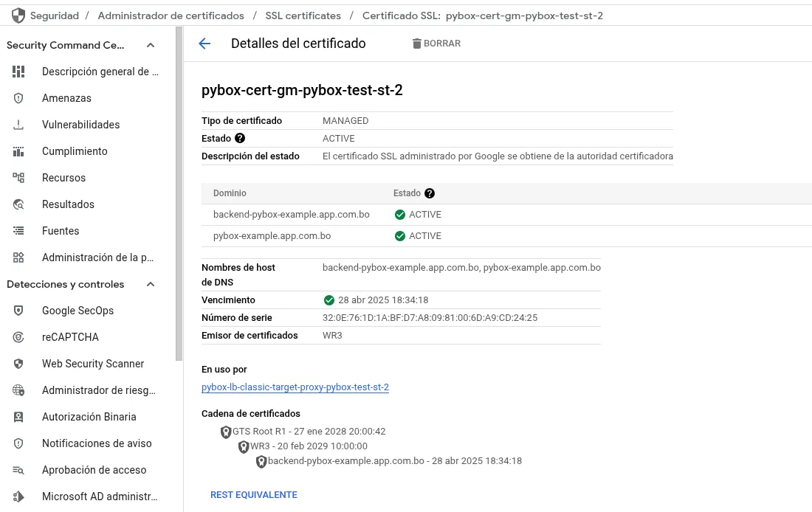Click the pybox-example.app.com.bo domain row
Image resolution: width=812 pixels, height=512 pixels.
(506, 236)
